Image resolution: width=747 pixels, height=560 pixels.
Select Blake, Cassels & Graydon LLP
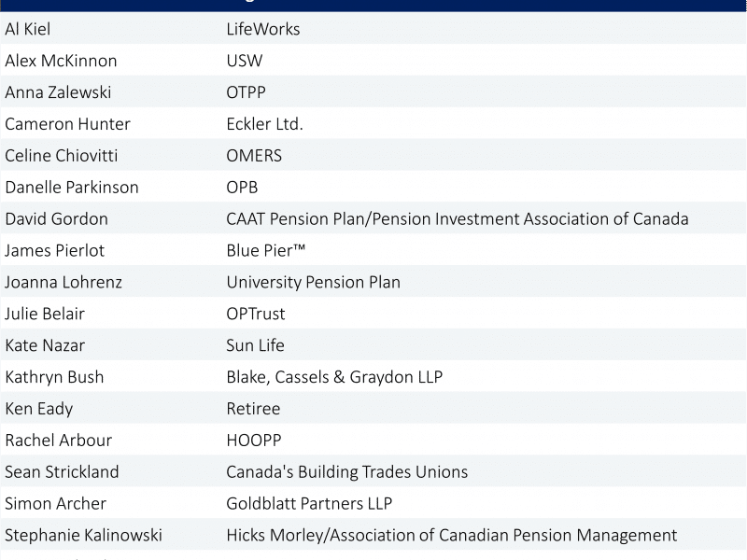pos(334,377)
